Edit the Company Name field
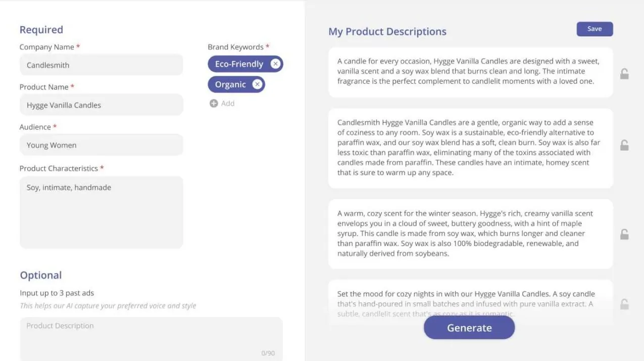Image resolution: width=644 pixels, height=361 pixels. coord(101,65)
